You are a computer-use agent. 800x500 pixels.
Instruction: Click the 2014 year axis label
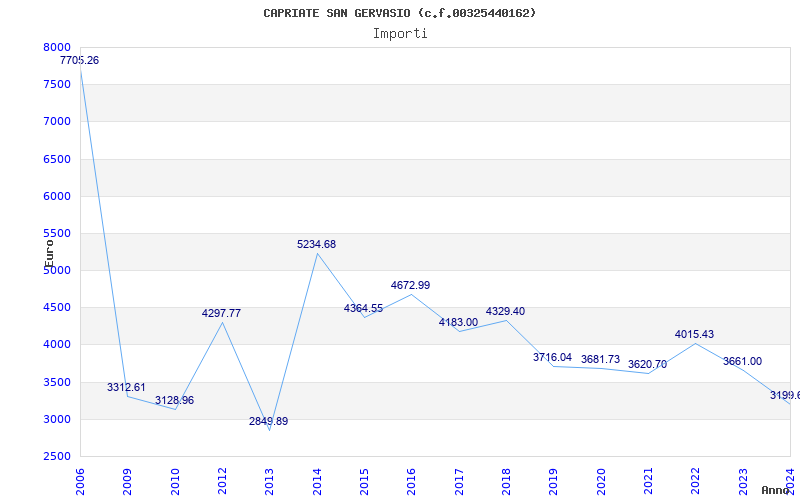tap(317, 482)
